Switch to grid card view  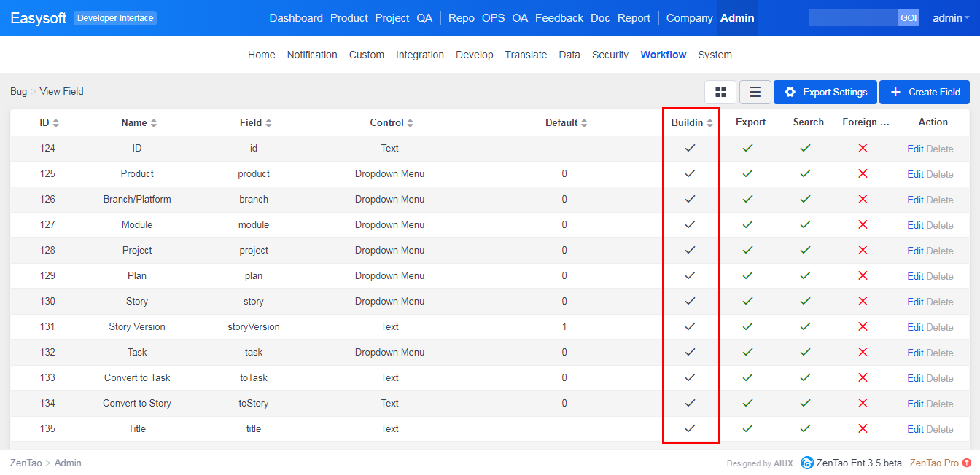pyautogui.click(x=720, y=92)
